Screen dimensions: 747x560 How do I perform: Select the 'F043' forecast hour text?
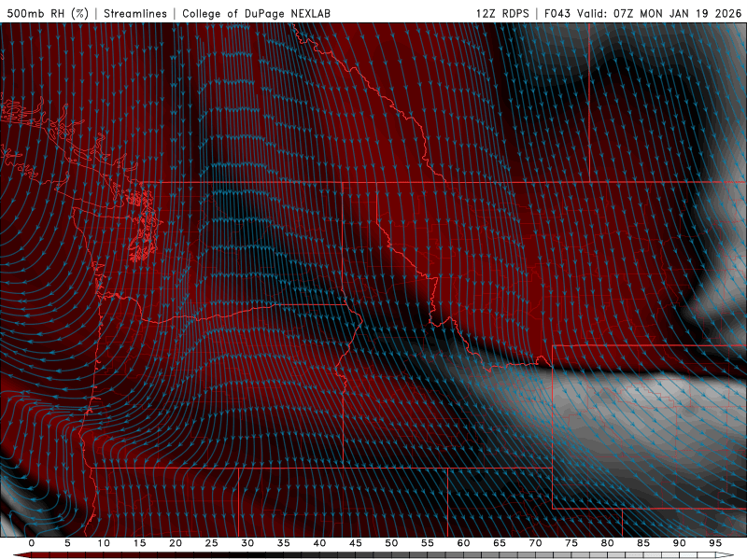pos(557,13)
